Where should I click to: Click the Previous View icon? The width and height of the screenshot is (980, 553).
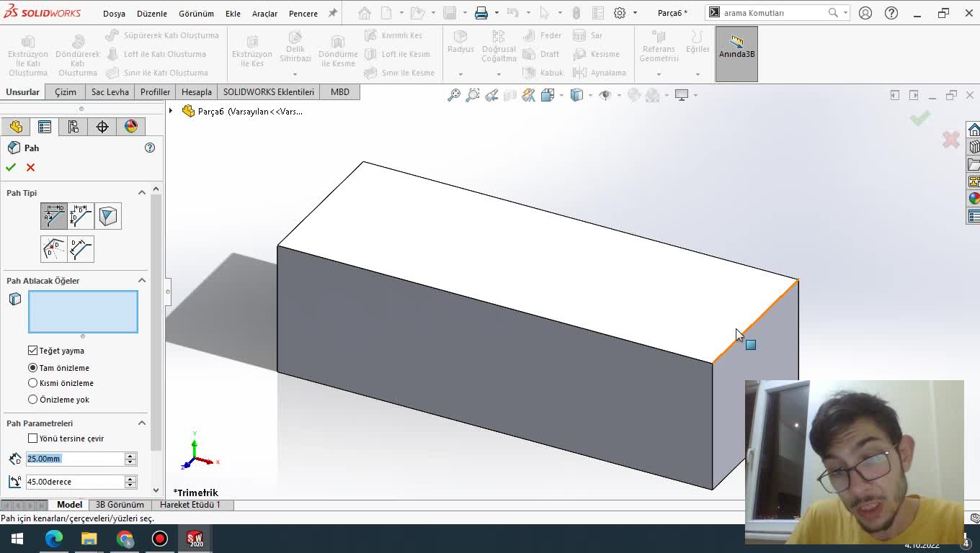491,95
